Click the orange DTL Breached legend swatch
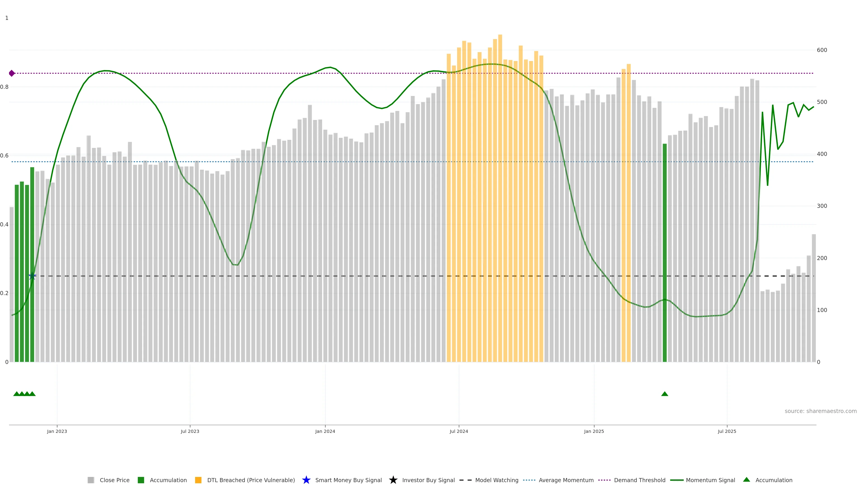Image resolution: width=868 pixels, height=488 pixels. [198, 480]
